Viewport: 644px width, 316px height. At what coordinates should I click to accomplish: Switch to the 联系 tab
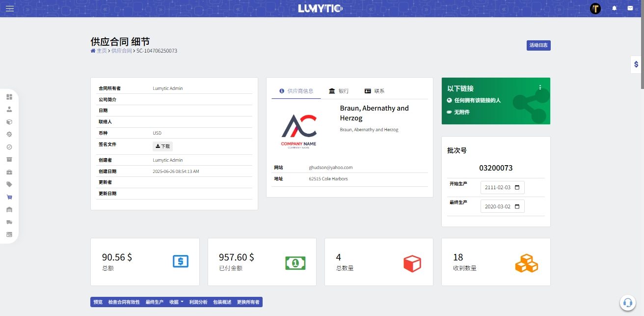[x=375, y=91]
